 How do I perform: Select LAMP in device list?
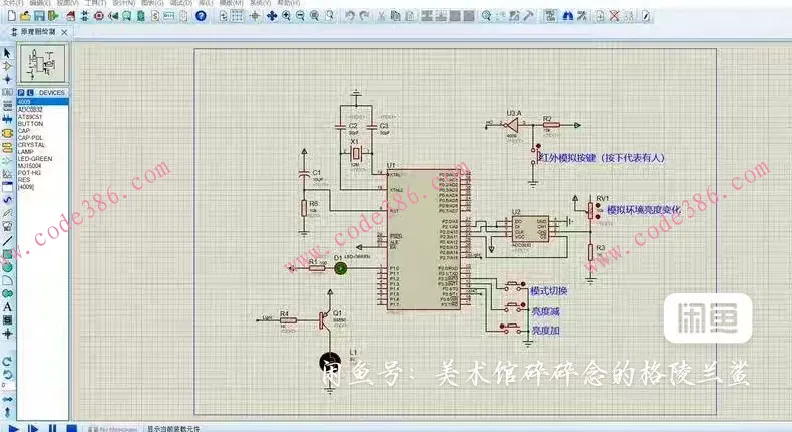(26, 152)
